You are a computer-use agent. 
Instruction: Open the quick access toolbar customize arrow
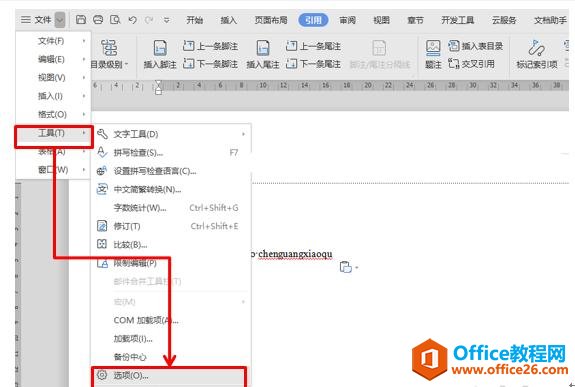[x=166, y=20]
